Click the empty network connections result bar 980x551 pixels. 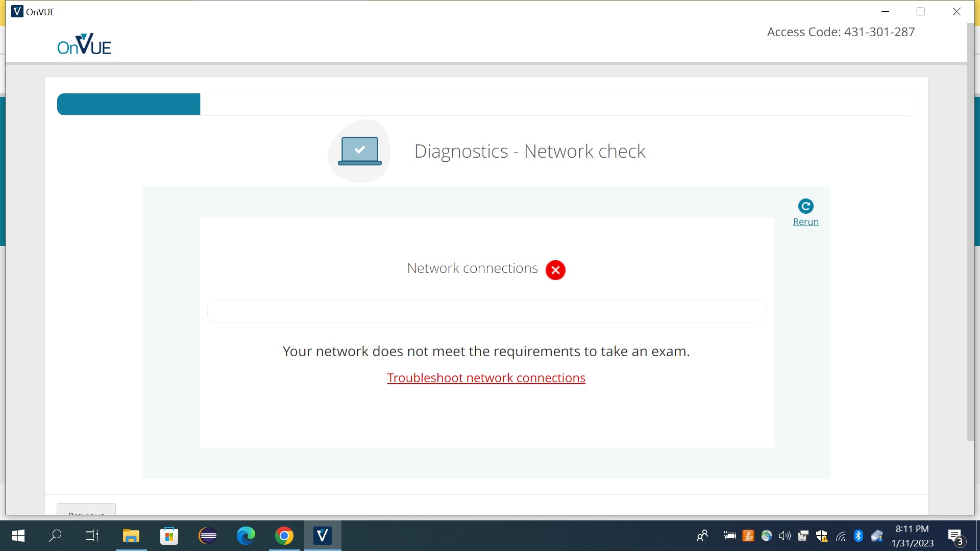[x=486, y=311]
